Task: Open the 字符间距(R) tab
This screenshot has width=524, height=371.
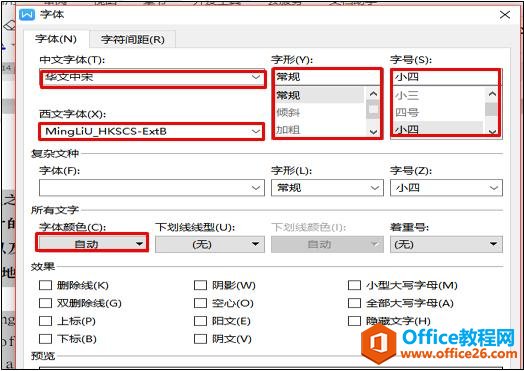Action: click(x=133, y=39)
